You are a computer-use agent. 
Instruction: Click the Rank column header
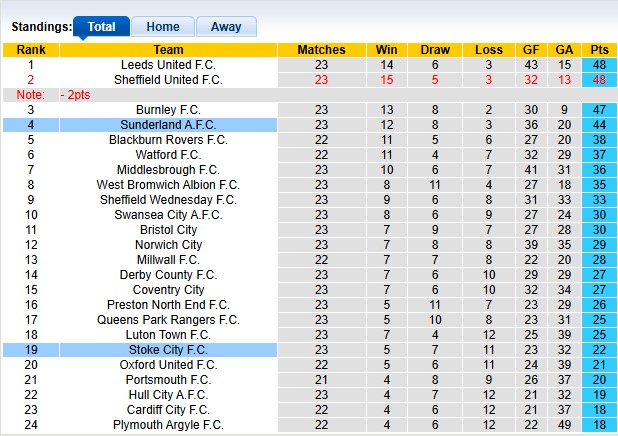[30, 49]
